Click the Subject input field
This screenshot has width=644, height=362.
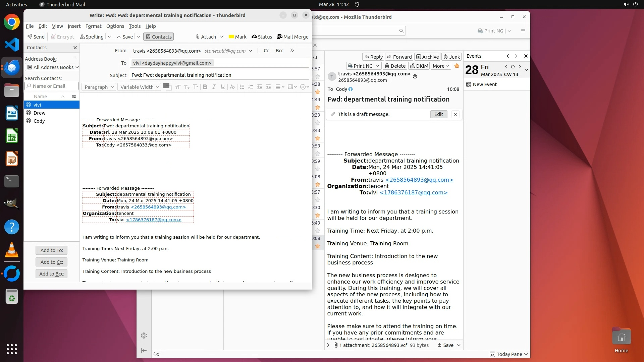[x=219, y=75]
